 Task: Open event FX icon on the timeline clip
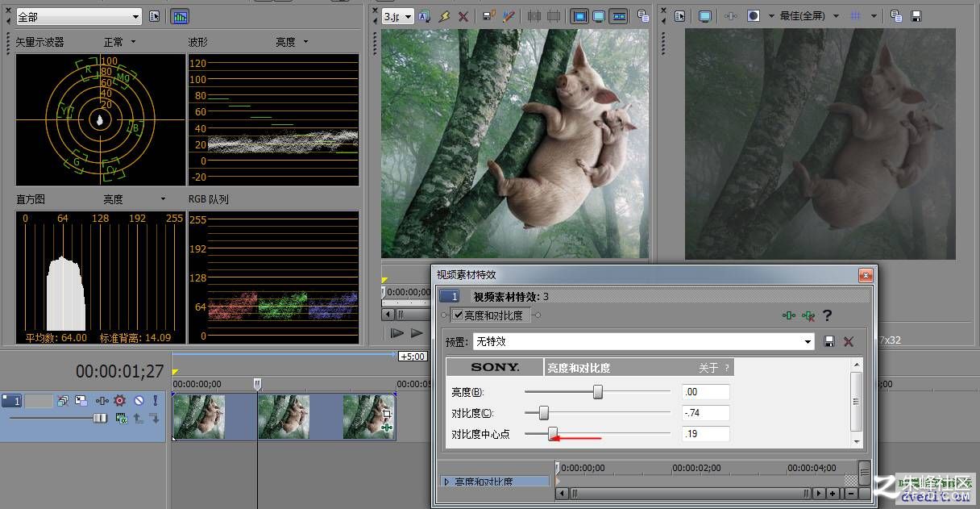(x=387, y=427)
